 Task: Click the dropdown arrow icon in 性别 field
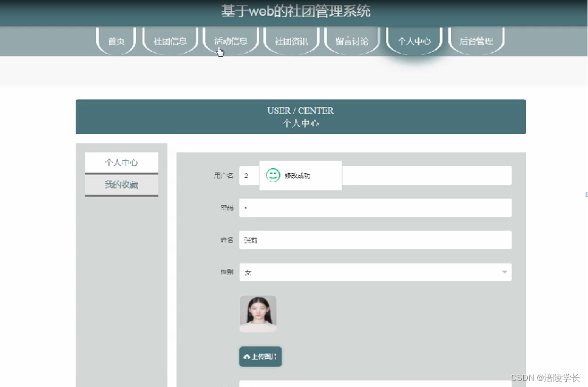coord(504,272)
